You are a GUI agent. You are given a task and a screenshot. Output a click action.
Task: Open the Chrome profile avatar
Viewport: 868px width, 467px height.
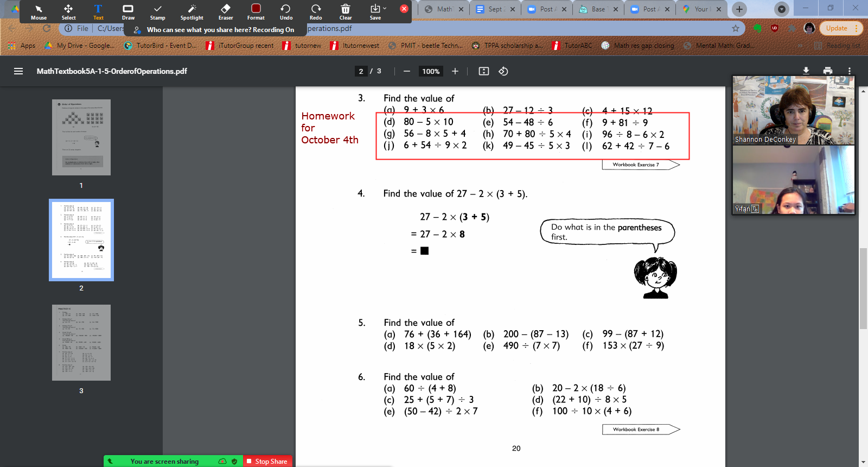[x=809, y=28]
